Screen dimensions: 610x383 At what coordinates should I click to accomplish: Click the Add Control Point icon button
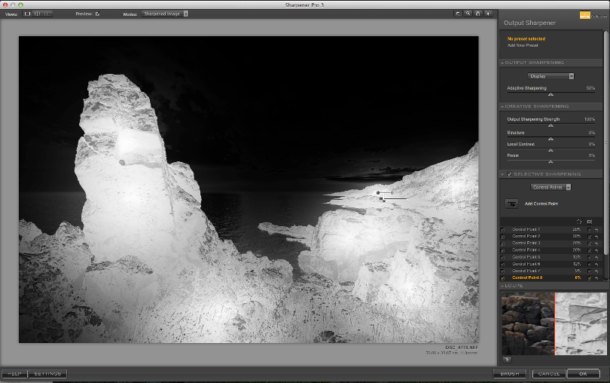(x=511, y=204)
